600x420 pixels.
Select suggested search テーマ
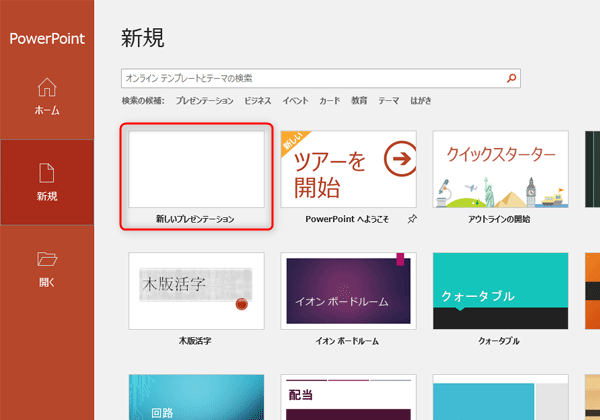[x=388, y=101]
